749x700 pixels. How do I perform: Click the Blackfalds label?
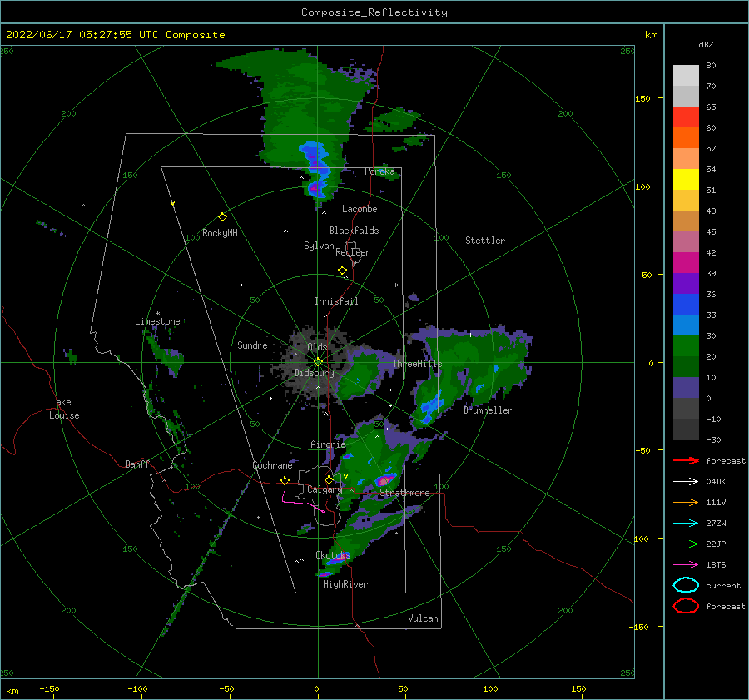pyautogui.click(x=354, y=231)
